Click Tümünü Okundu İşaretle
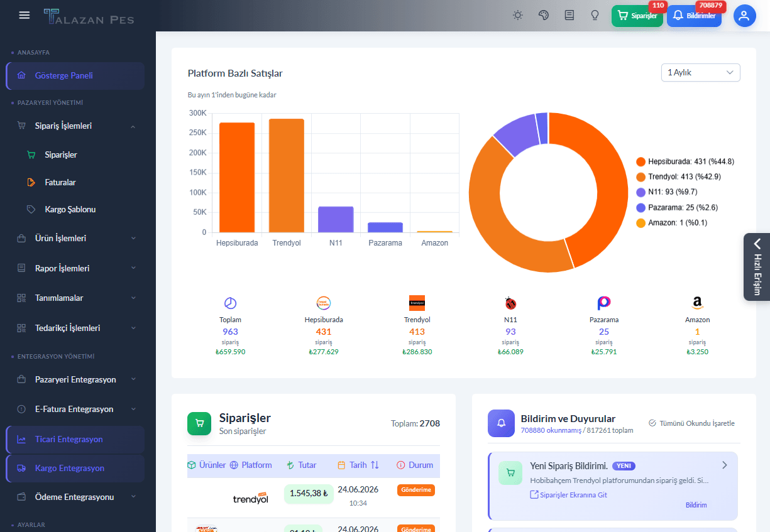The height and width of the screenshot is (532, 770). pos(691,423)
